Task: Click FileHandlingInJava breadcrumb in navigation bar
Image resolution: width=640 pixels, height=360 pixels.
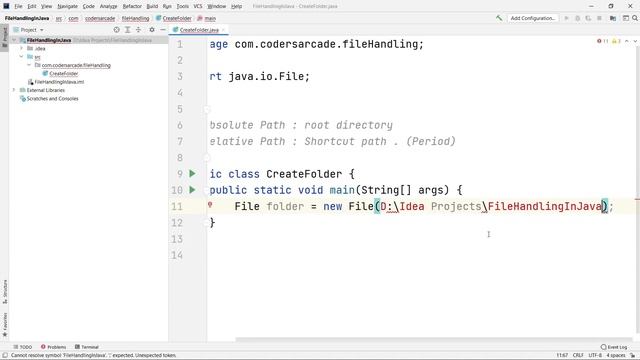Action: click(27, 18)
